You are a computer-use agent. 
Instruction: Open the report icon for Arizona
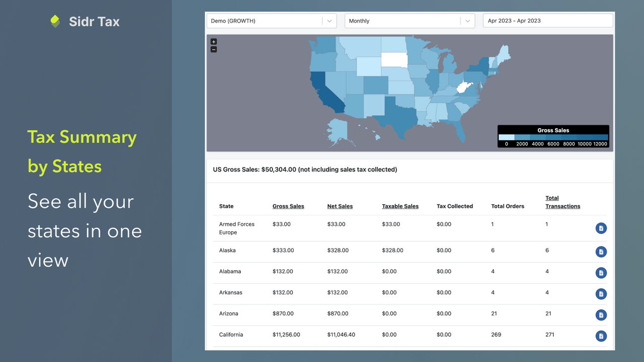[x=601, y=315]
